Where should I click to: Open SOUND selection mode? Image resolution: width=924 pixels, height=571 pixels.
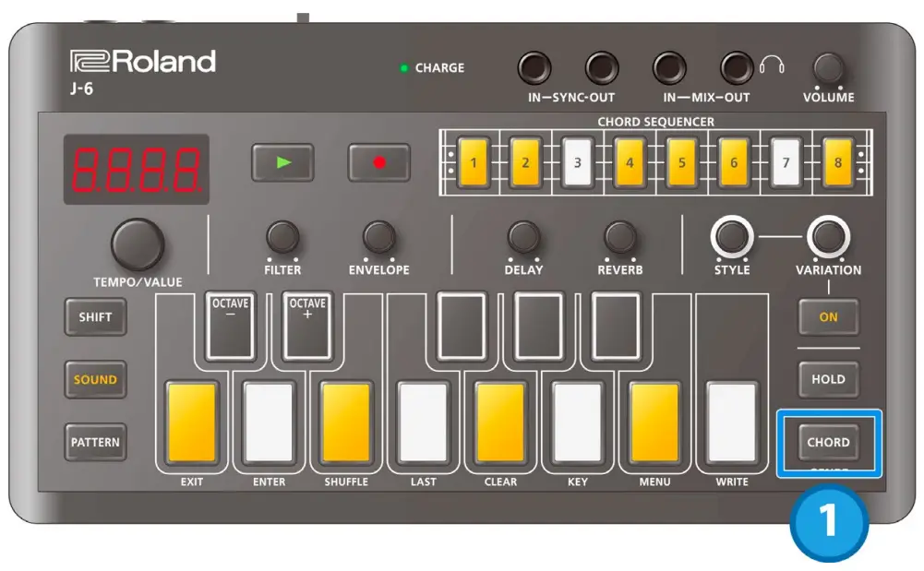[x=94, y=379]
